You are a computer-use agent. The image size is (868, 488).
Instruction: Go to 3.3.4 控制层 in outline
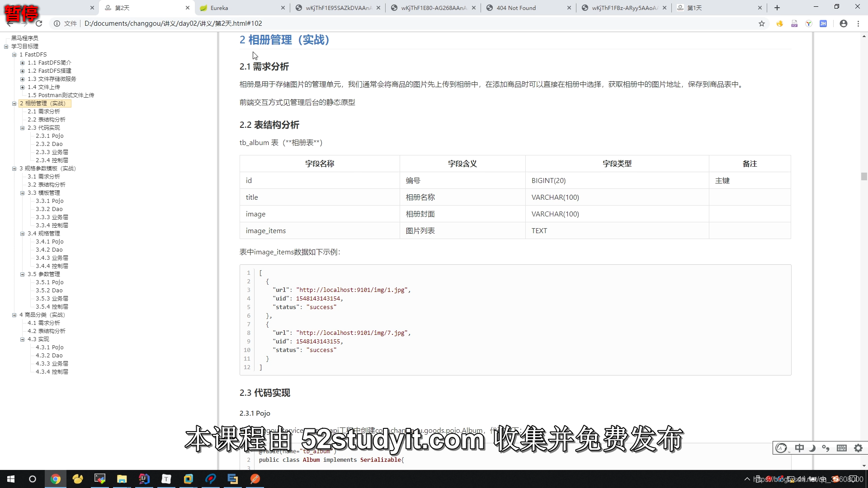[x=52, y=225]
